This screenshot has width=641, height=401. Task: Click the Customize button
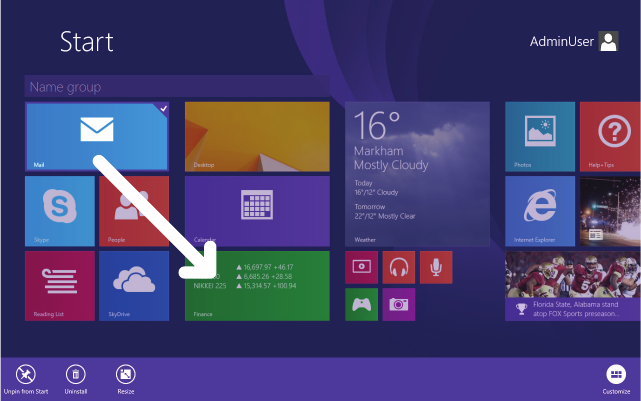616,379
